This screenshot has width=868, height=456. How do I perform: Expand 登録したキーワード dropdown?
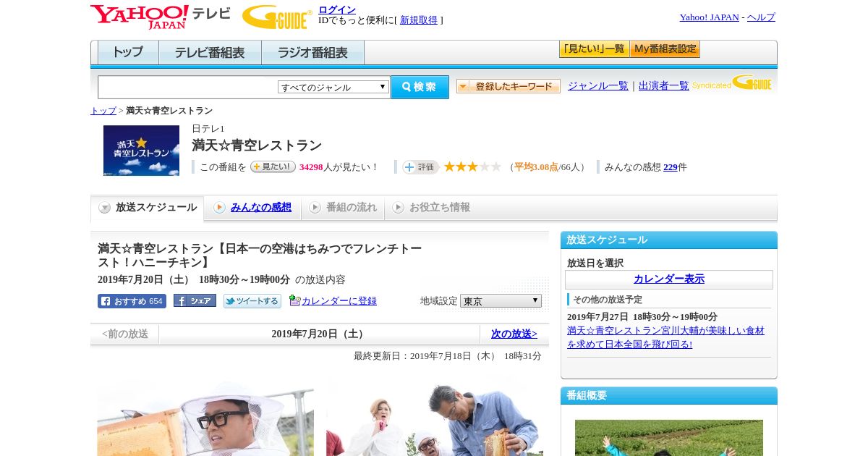click(509, 86)
